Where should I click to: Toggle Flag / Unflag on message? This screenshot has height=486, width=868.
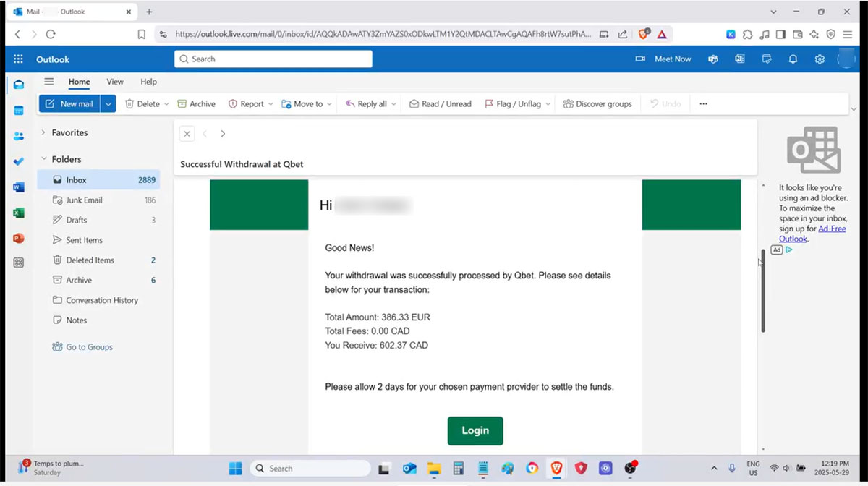tap(512, 104)
